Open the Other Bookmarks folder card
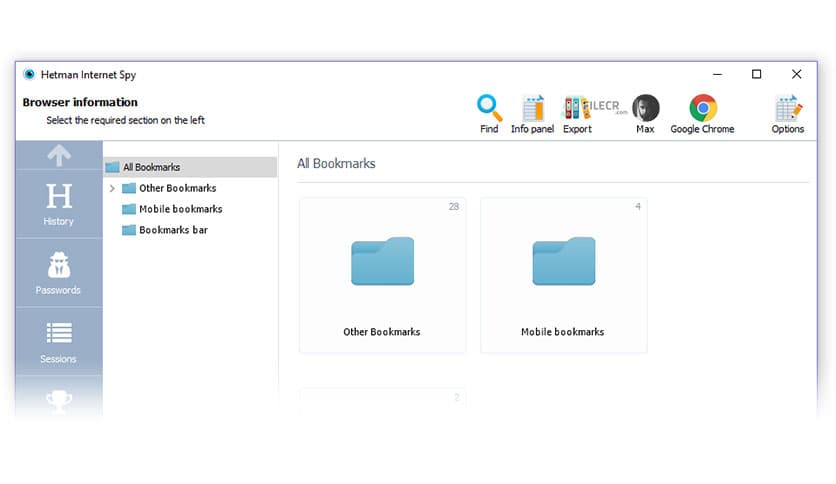Image resolution: width=836 pixels, height=484 pixels. [382, 275]
